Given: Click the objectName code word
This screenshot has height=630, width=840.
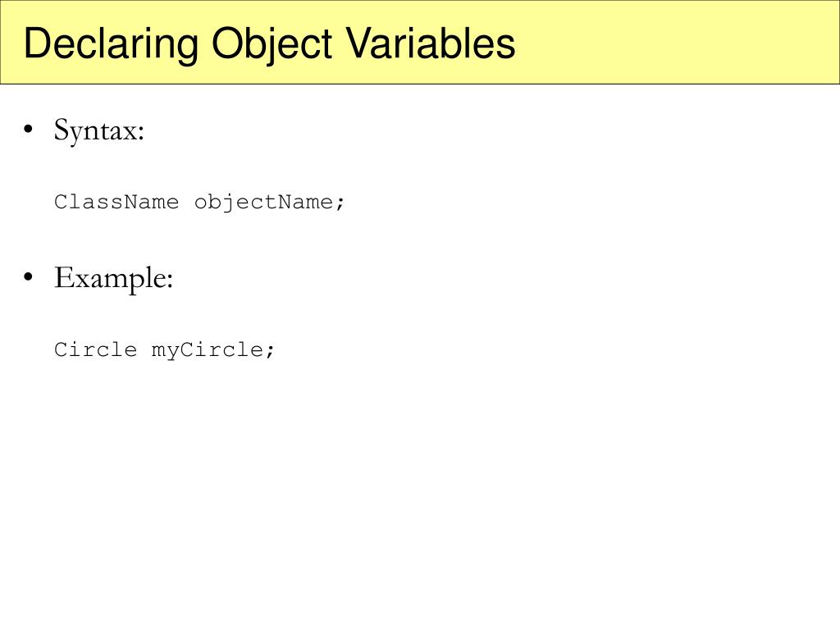Looking at the screenshot, I should pos(263,203).
